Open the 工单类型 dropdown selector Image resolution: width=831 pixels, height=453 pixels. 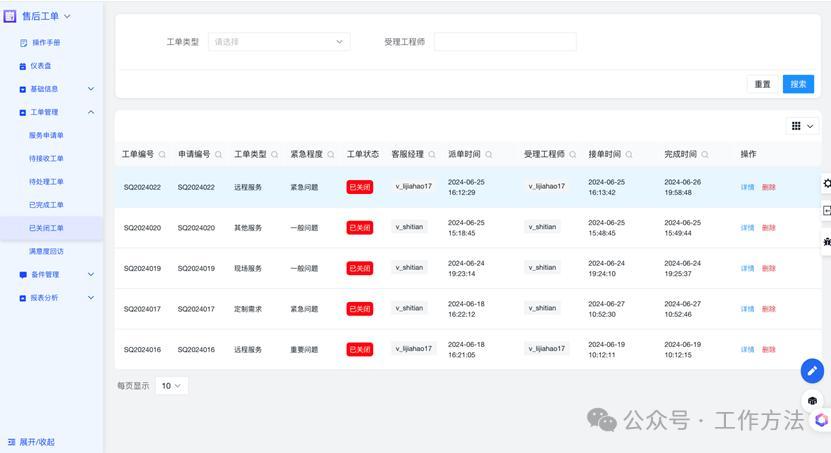[279, 42]
